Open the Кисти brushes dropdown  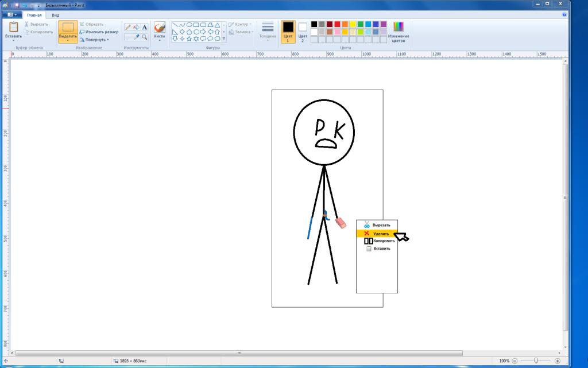pos(160,32)
